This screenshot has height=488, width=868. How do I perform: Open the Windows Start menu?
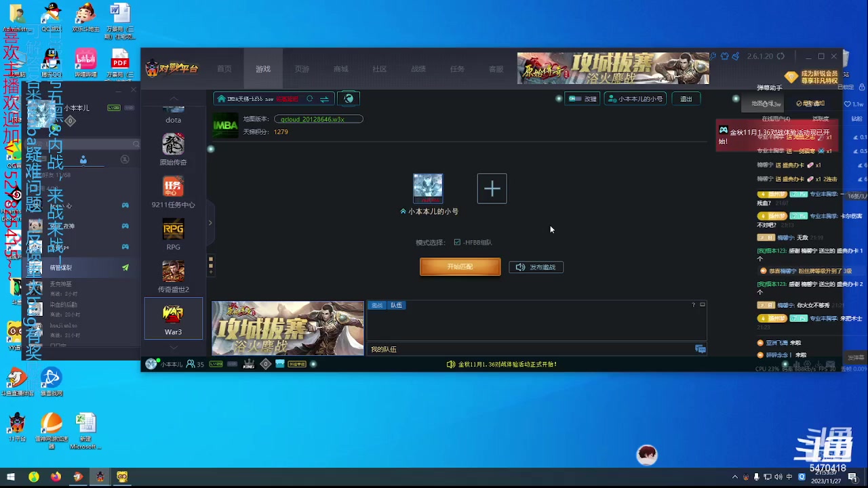[x=11, y=477]
